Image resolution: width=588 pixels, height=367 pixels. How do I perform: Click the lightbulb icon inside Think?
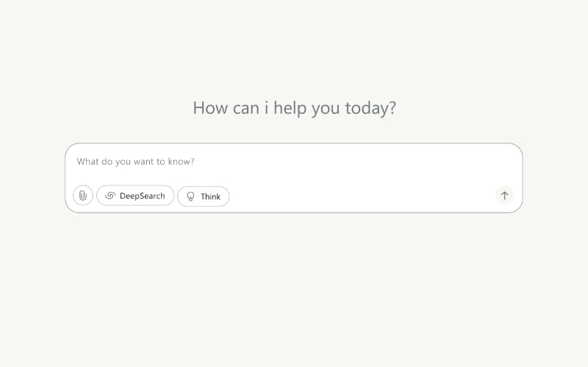tap(190, 196)
